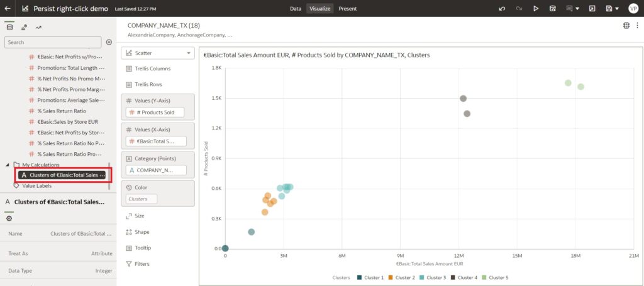Select €Basic:Sales by Store EUR measure

point(67,121)
